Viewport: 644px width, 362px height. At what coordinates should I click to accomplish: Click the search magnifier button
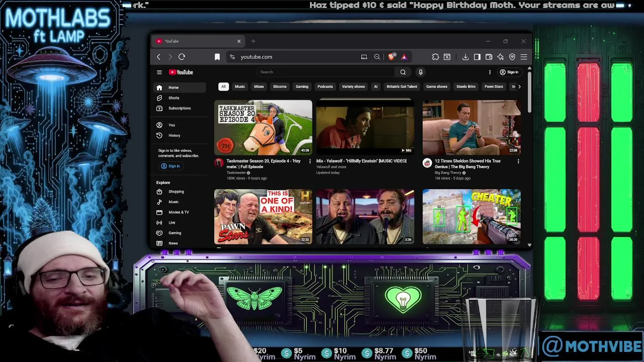pos(403,72)
